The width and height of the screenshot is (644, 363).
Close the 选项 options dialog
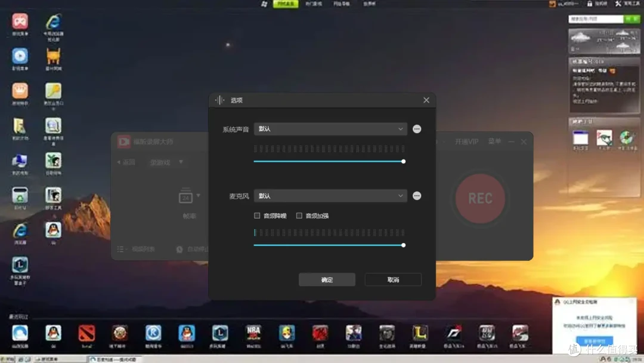pos(426,100)
